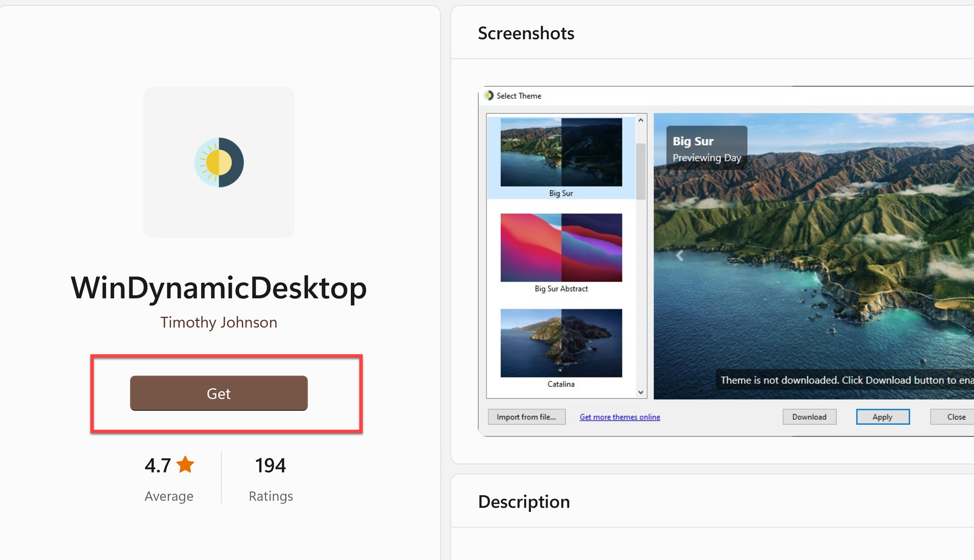Click the Import from file button

coord(526,416)
